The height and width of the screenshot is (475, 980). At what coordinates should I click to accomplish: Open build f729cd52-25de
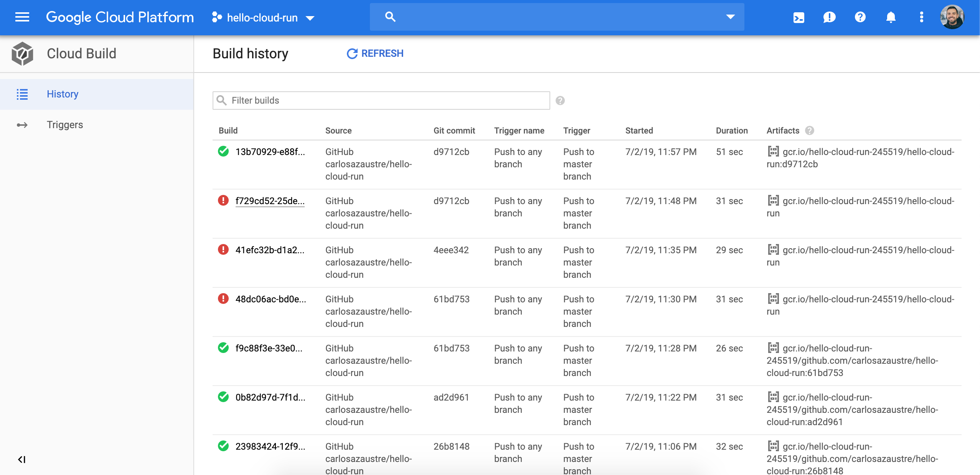pyautogui.click(x=270, y=201)
